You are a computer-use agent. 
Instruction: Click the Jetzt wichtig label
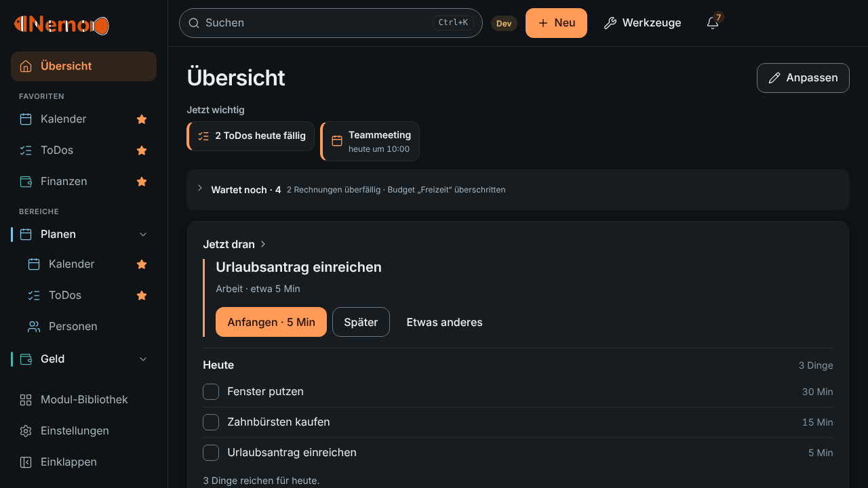pyautogui.click(x=216, y=110)
